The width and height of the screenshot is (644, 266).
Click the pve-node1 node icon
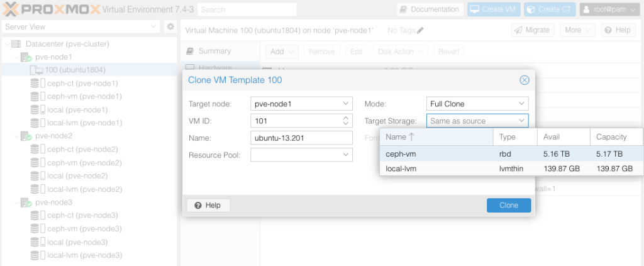pyautogui.click(x=26, y=57)
